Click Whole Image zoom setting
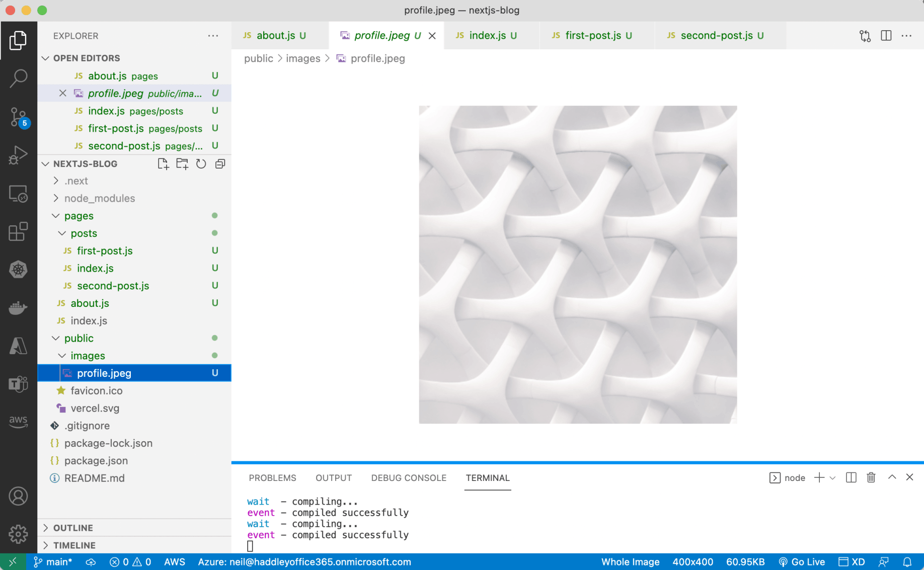Viewport: 924px width, 570px height. pos(630,562)
